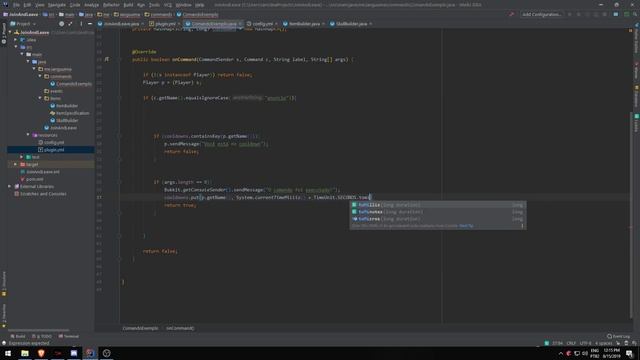
Task: Click the Next Tip link in completion popup
Action: coord(466,226)
